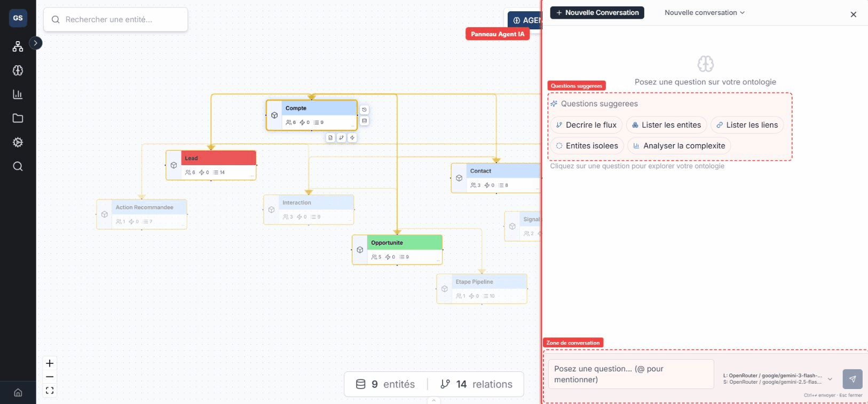
Task: Open the OpenRouter model selector dropdown
Action: click(x=830, y=379)
